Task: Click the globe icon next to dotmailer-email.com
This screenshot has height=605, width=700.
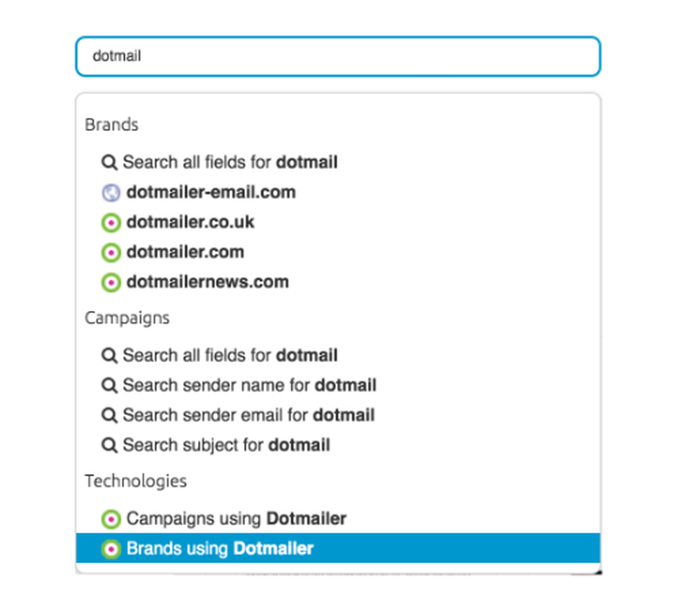Action: click(x=111, y=193)
